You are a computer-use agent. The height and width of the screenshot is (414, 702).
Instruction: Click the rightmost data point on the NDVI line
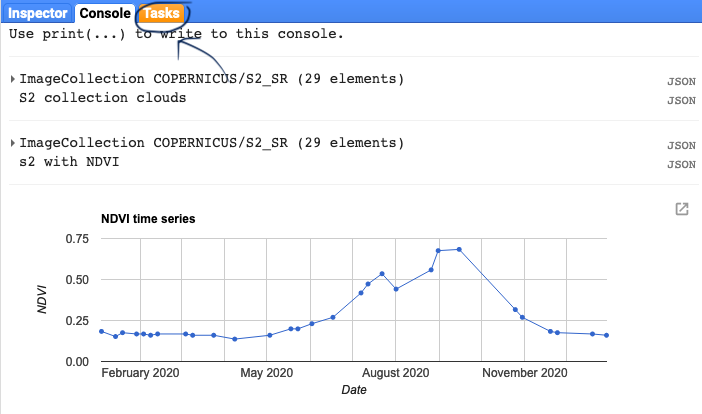(x=607, y=336)
